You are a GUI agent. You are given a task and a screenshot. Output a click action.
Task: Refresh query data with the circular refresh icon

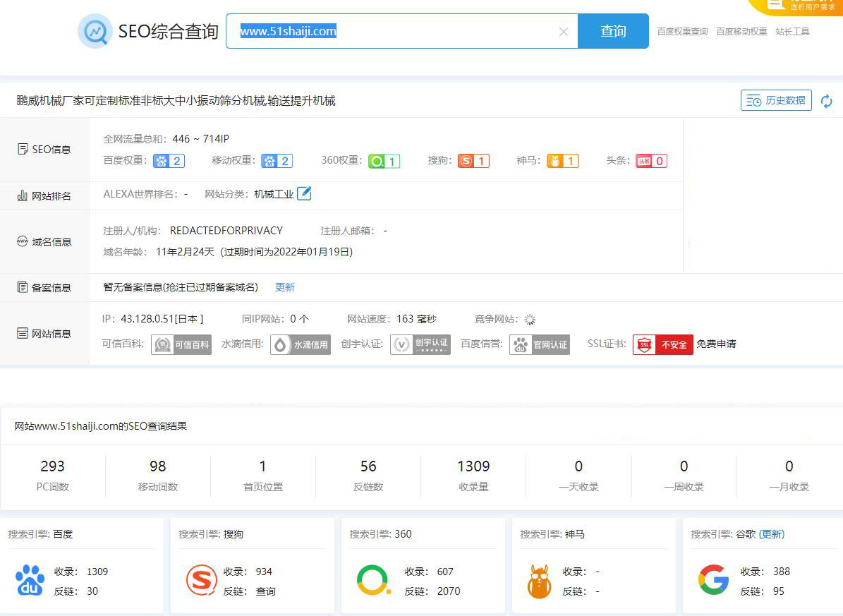pyautogui.click(x=826, y=101)
